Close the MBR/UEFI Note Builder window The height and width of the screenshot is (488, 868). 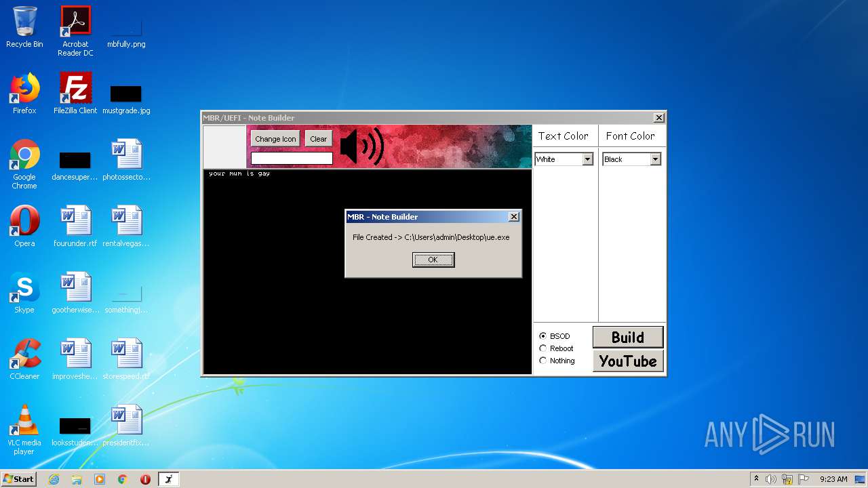coord(658,118)
